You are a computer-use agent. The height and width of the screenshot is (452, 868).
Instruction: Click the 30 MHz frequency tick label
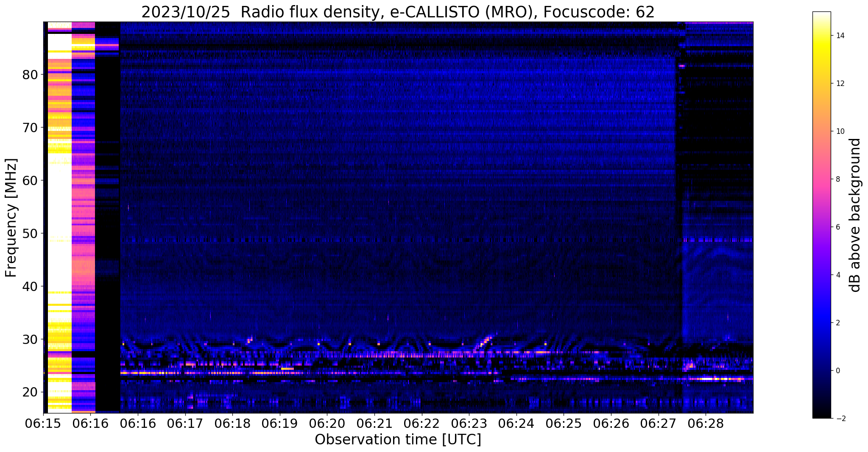point(30,339)
